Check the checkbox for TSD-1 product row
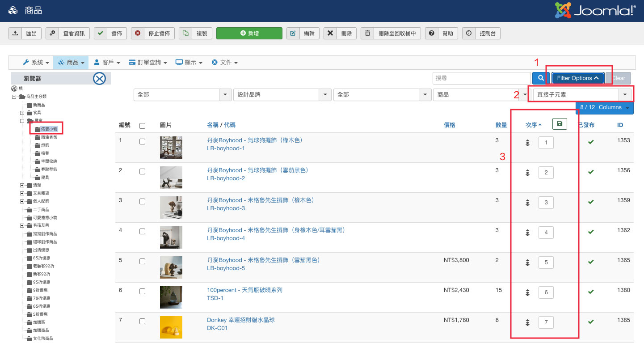 142,291
